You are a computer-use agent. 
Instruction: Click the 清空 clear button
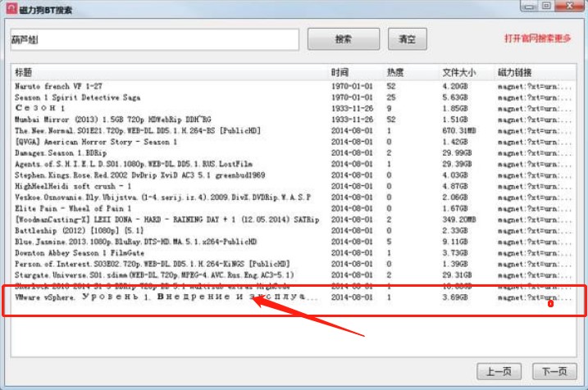pyautogui.click(x=407, y=39)
